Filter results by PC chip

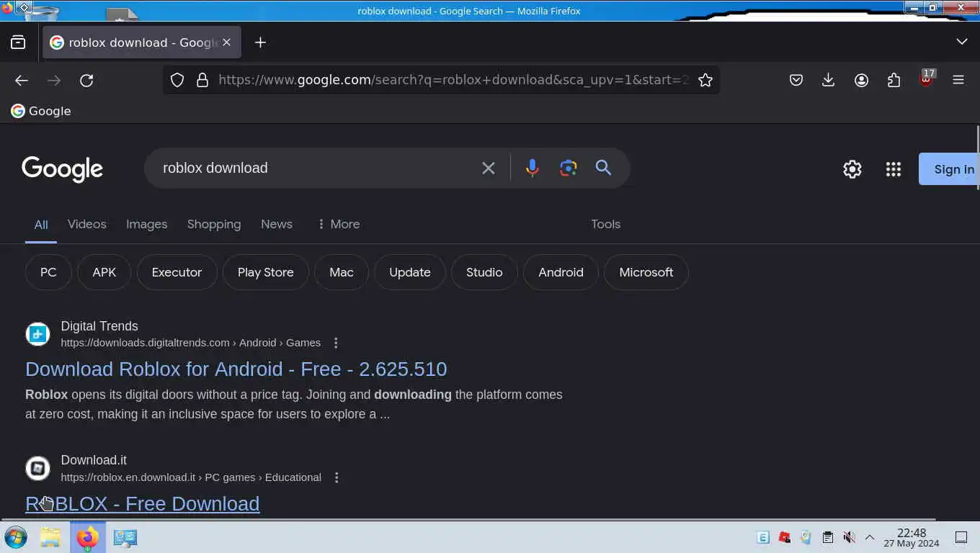pos(48,272)
